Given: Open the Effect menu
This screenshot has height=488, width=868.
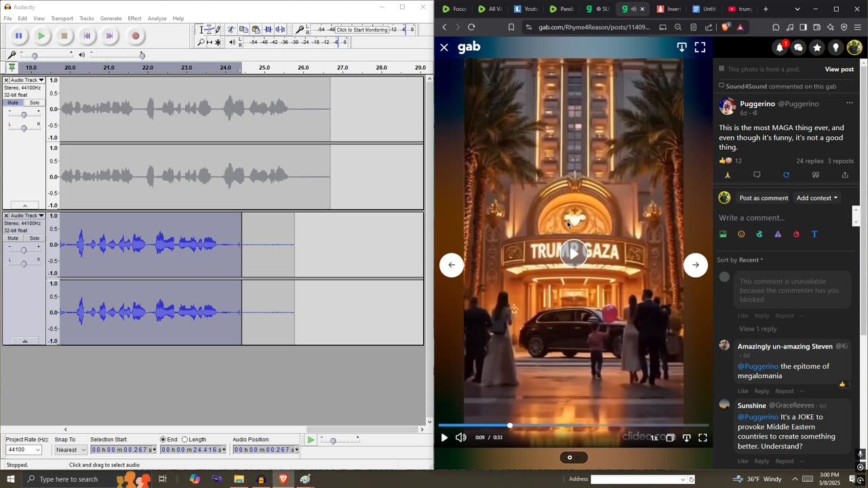Looking at the screenshot, I should (134, 18).
